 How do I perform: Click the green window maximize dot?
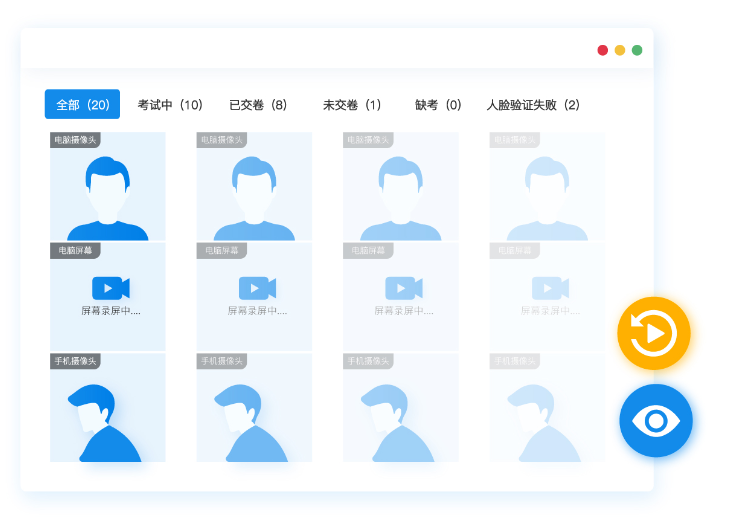pyautogui.click(x=637, y=50)
